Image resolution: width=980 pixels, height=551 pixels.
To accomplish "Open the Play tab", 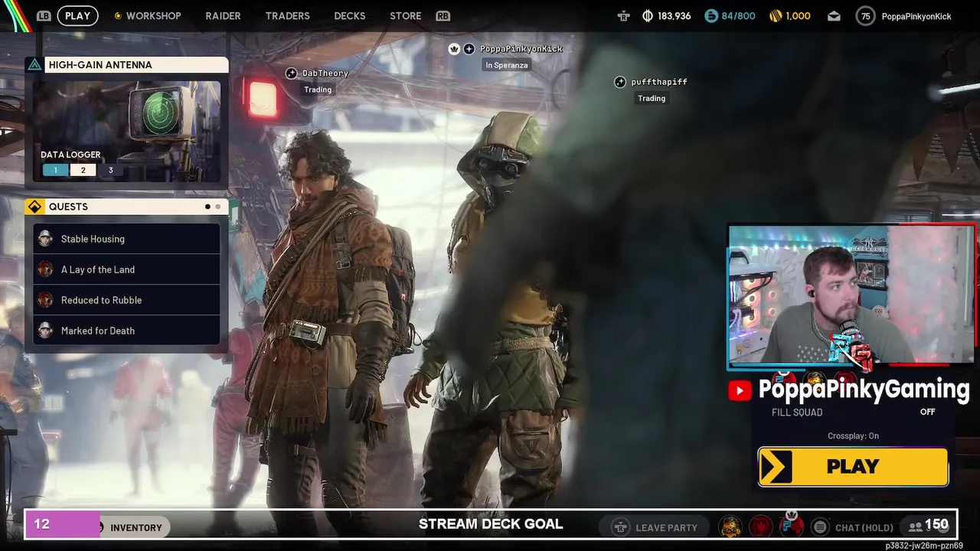I will (77, 16).
